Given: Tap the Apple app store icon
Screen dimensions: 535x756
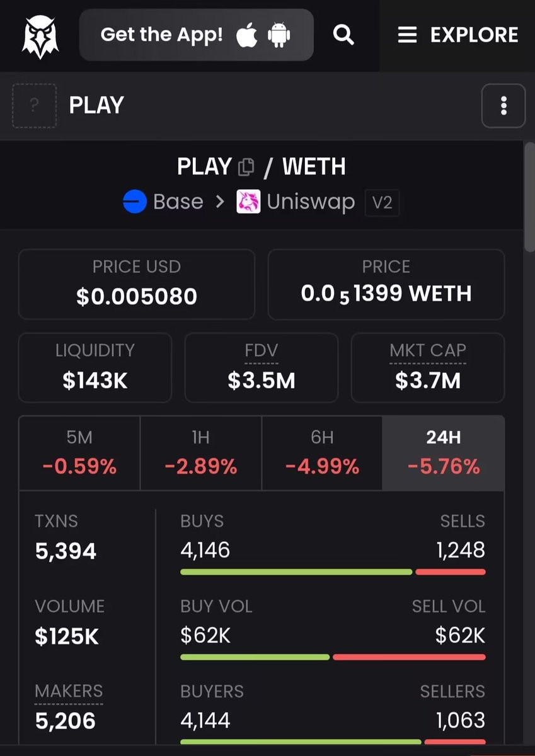Looking at the screenshot, I should pyautogui.click(x=247, y=35).
